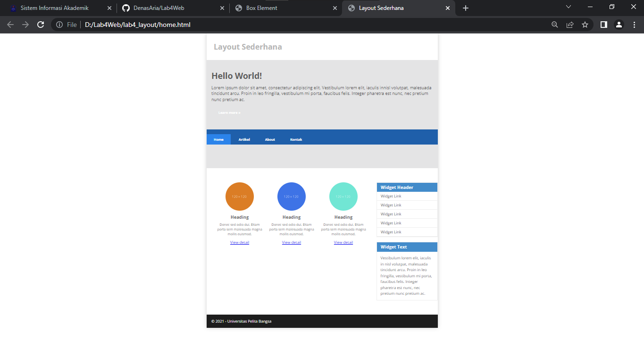
Task: Close the Sistem Informasi Akademik tab
Action: pyautogui.click(x=109, y=8)
